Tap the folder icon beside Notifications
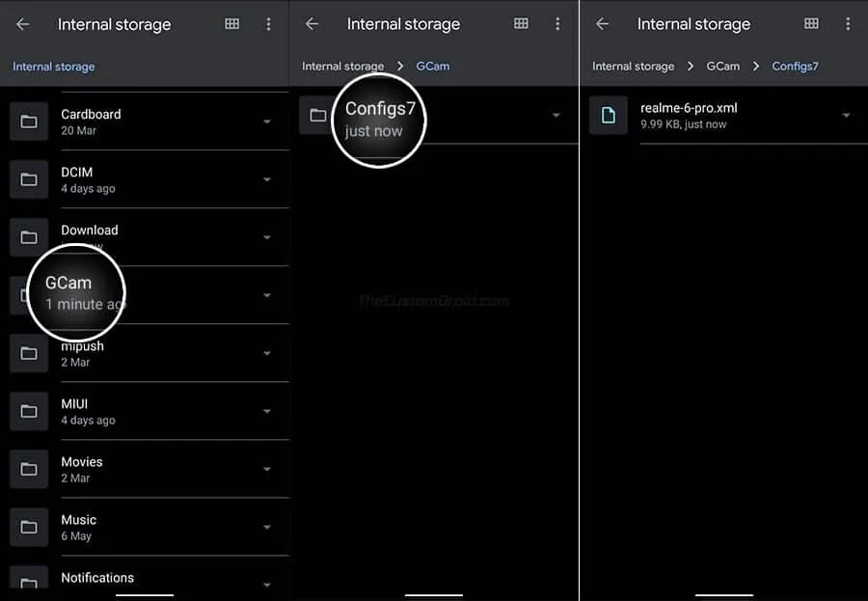This screenshot has width=868, height=601. pos(28,580)
